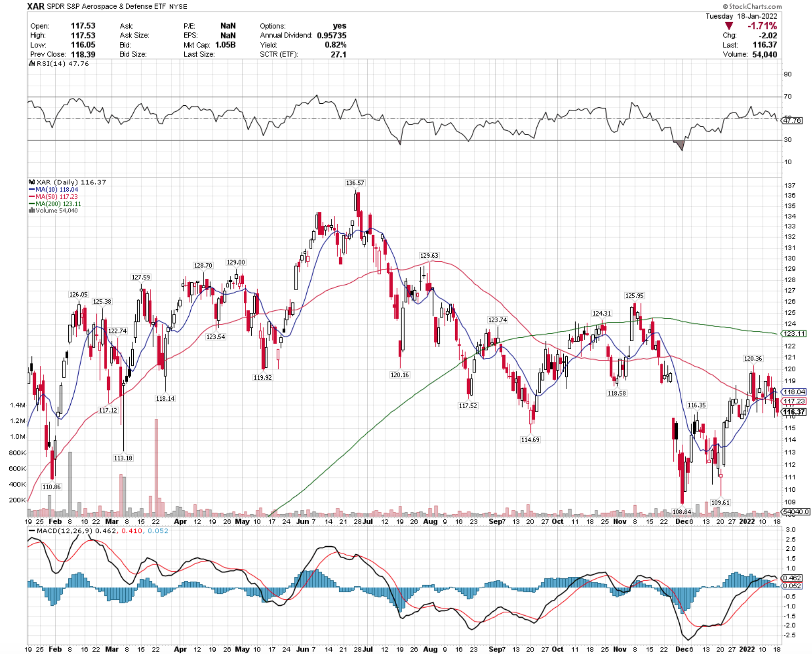This screenshot has width=812, height=654.
Task: Click the last price 116.37 axis tag
Action: click(x=794, y=412)
